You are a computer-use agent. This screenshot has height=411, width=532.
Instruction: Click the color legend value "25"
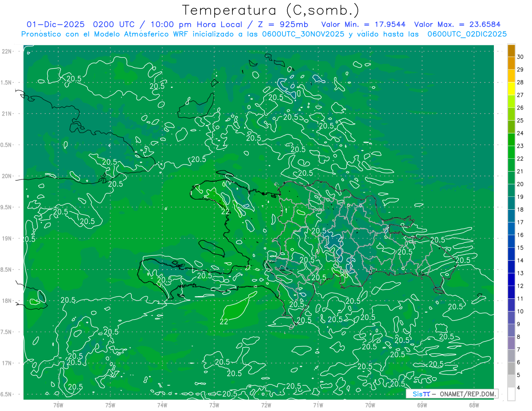520,121
